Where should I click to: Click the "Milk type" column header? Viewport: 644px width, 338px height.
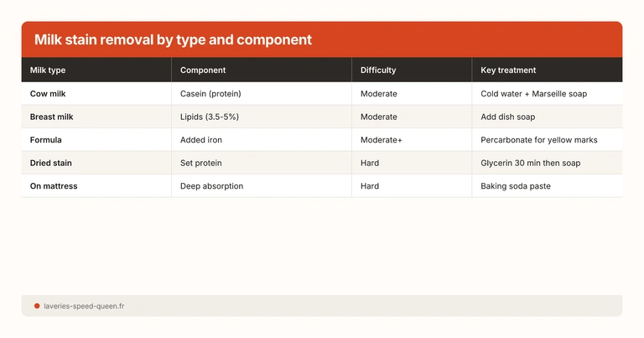[x=48, y=70]
